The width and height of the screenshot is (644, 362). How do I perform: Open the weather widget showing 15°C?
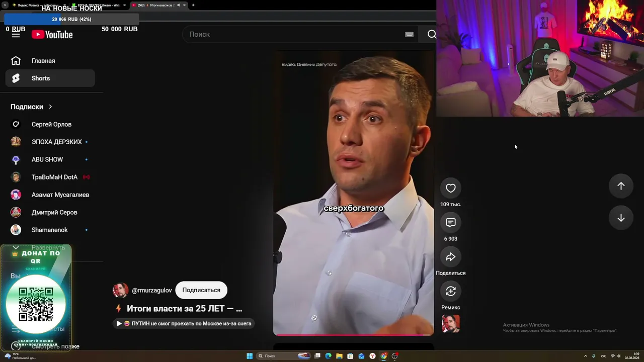(20, 356)
